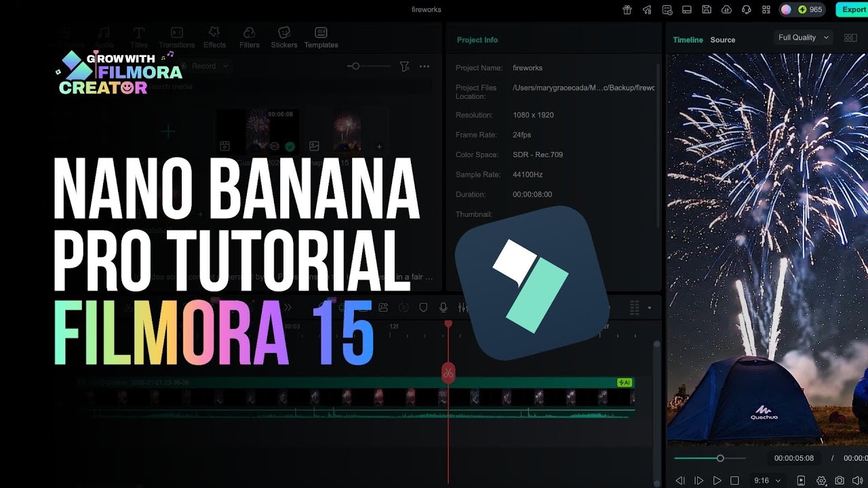Open the apps grid icon
Image resolution: width=868 pixels, height=488 pixels.
coord(766,9)
